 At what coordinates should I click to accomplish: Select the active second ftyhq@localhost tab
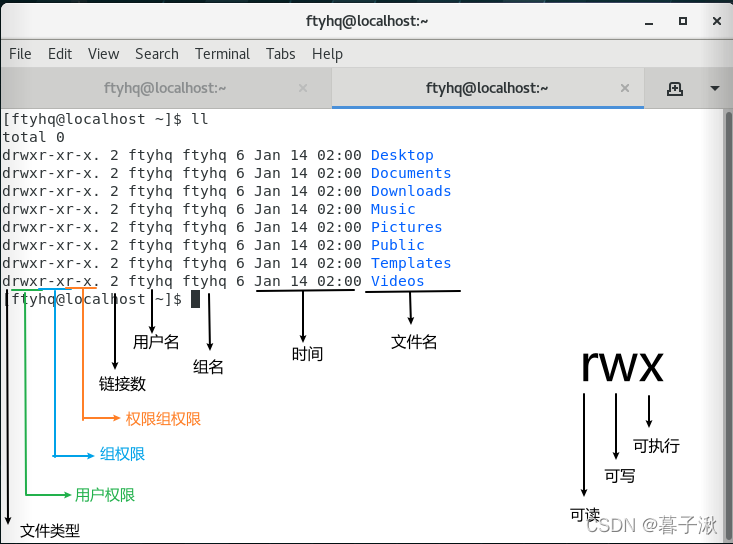(x=487, y=88)
